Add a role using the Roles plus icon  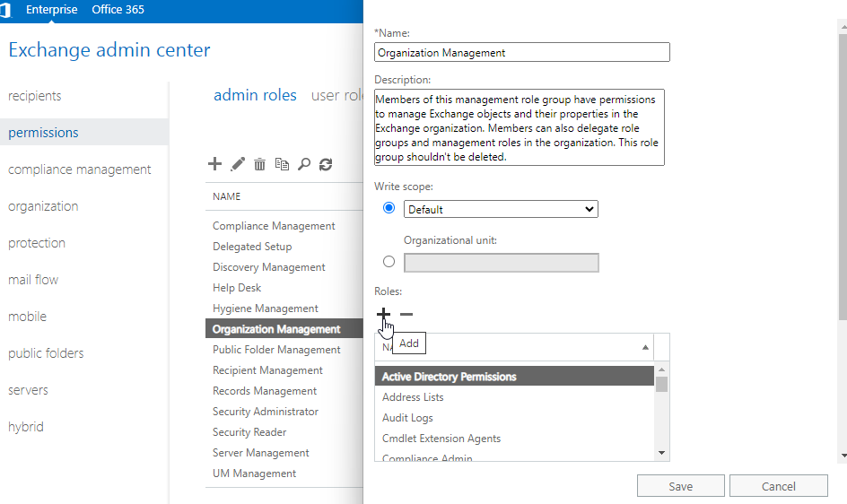pos(383,314)
